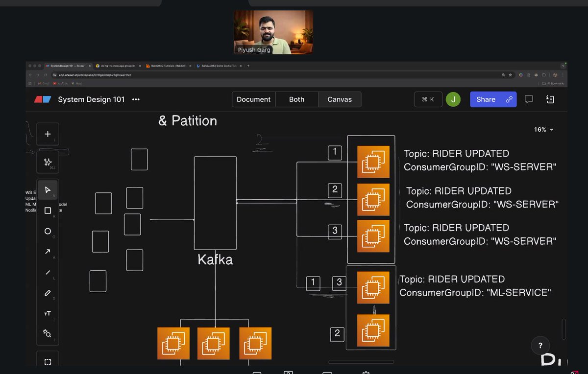
Task: Select the Arrow tool
Action: (x=48, y=252)
